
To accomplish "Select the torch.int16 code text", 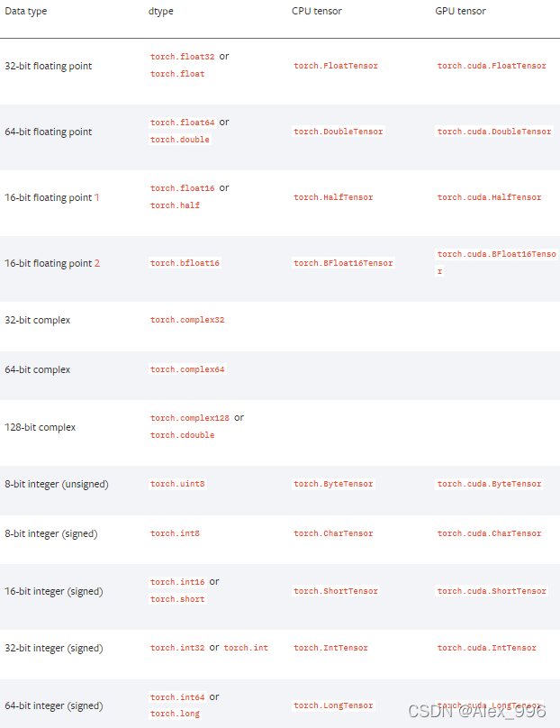I will pos(177,582).
